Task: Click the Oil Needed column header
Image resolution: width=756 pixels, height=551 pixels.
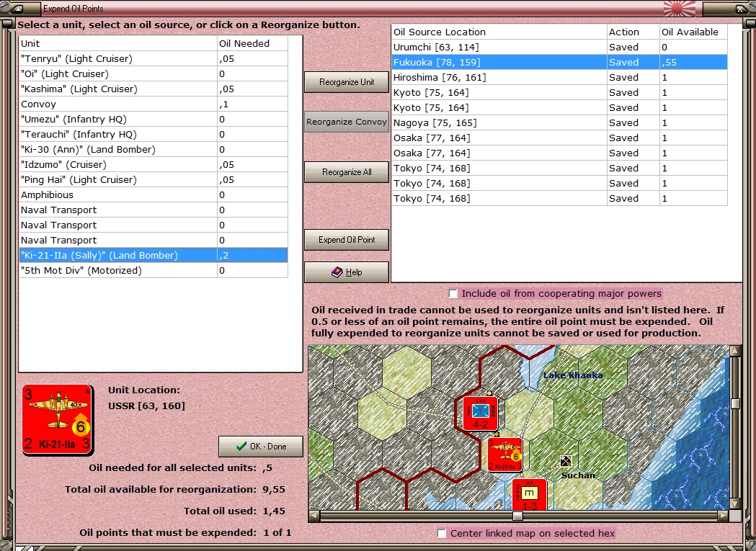Action: 253,43
